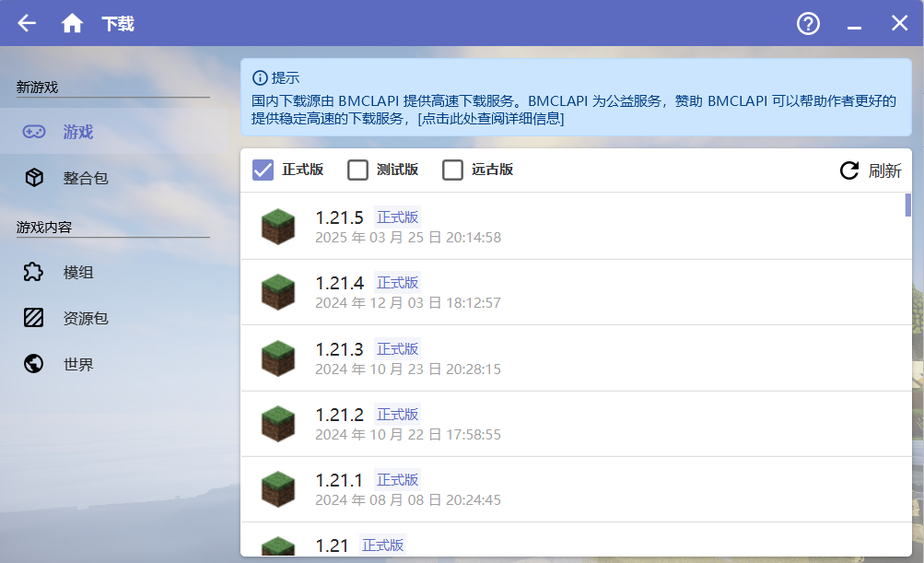Click the circular refresh arrow icon
Viewport: 924px width, 563px height.
point(849,170)
